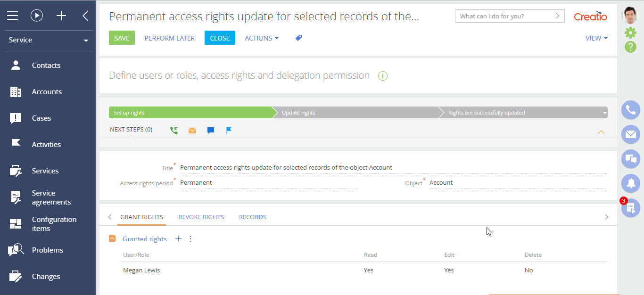The width and height of the screenshot is (644, 295).
Task: Click the blue flag task icon
Action: pos(229,131)
